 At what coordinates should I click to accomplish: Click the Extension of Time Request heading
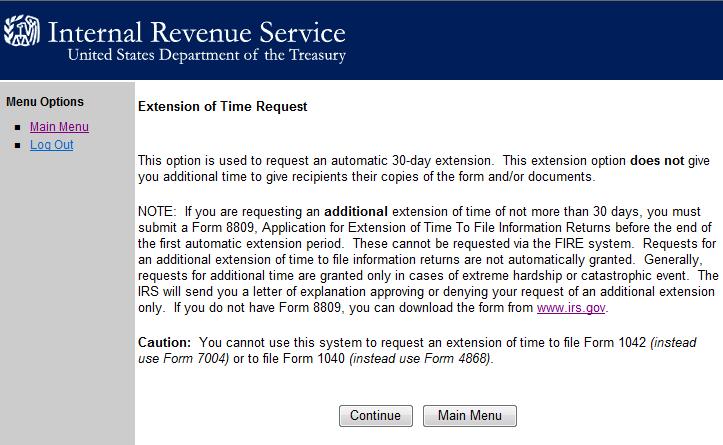[222, 107]
